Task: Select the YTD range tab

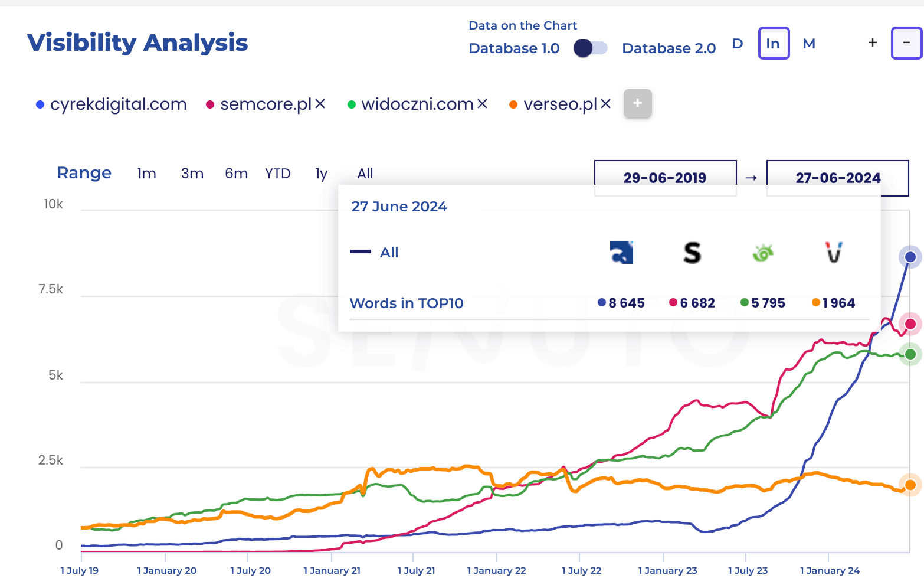Action: click(277, 174)
